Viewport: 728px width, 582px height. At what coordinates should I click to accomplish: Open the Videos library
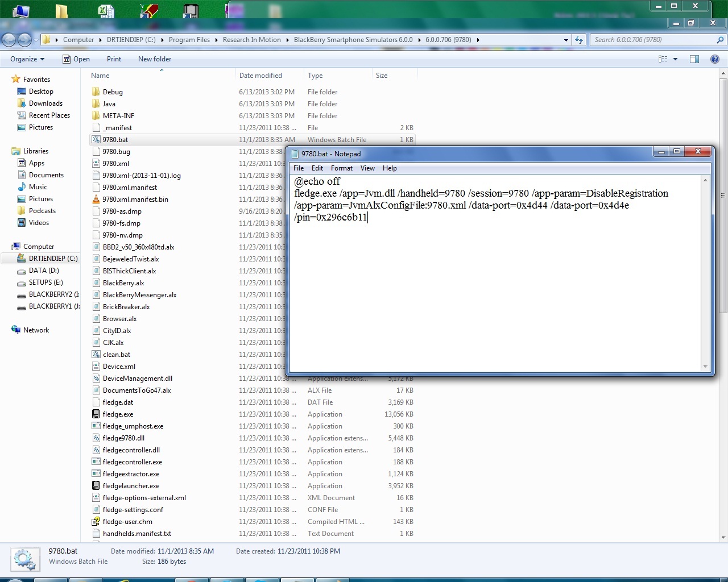(x=39, y=223)
